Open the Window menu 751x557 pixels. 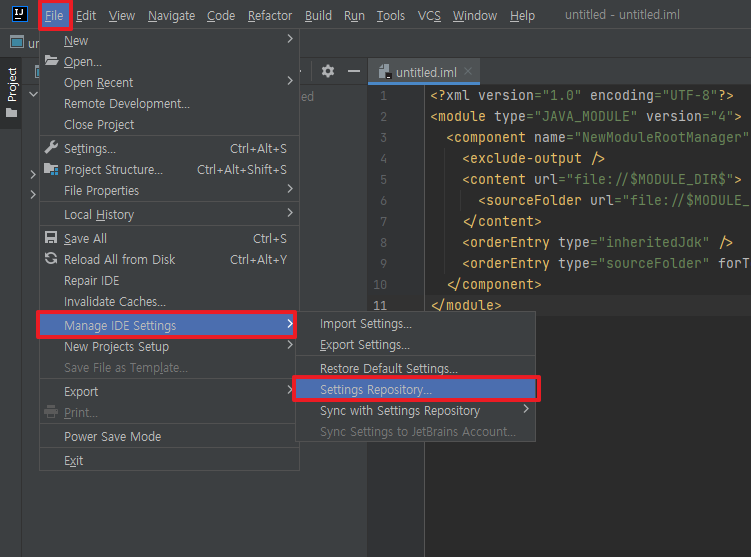(x=475, y=16)
